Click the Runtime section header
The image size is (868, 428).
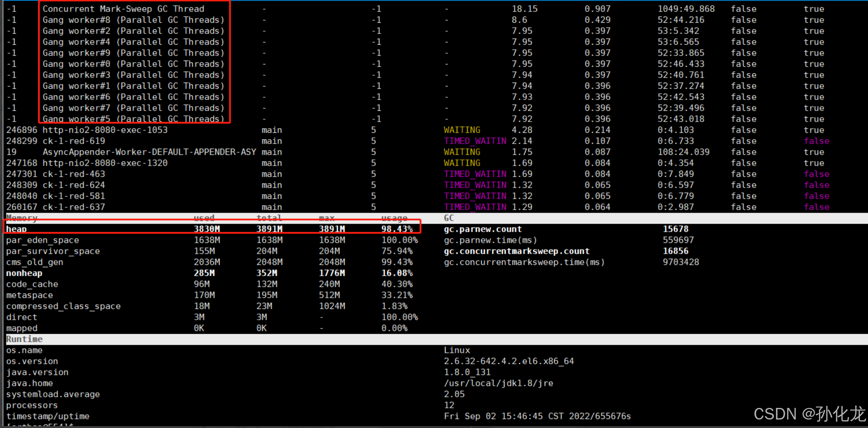[24, 339]
